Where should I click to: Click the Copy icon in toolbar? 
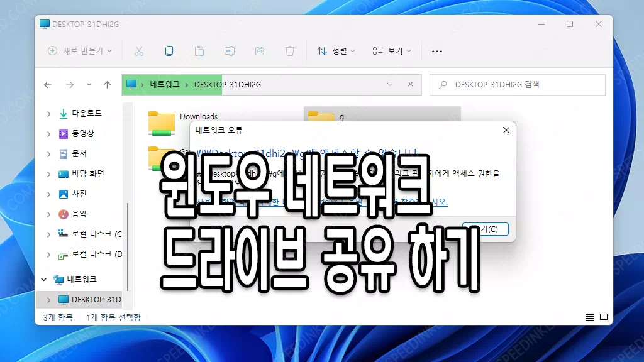(169, 51)
